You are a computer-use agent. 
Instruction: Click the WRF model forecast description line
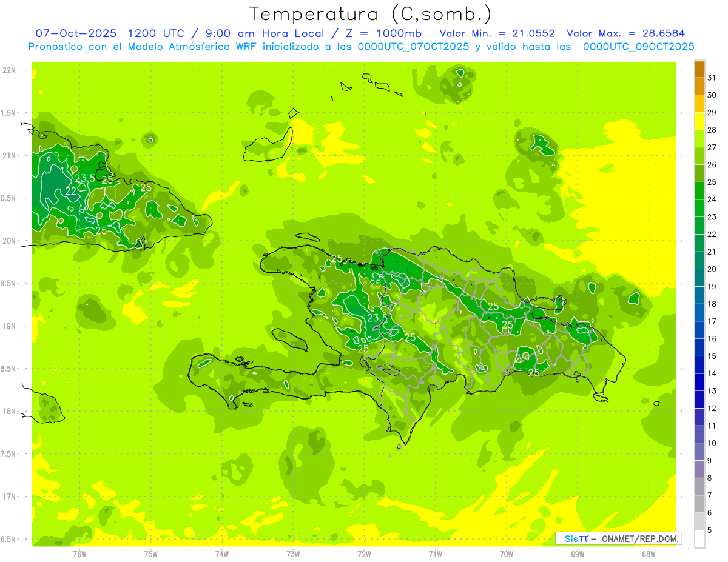(361, 47)
